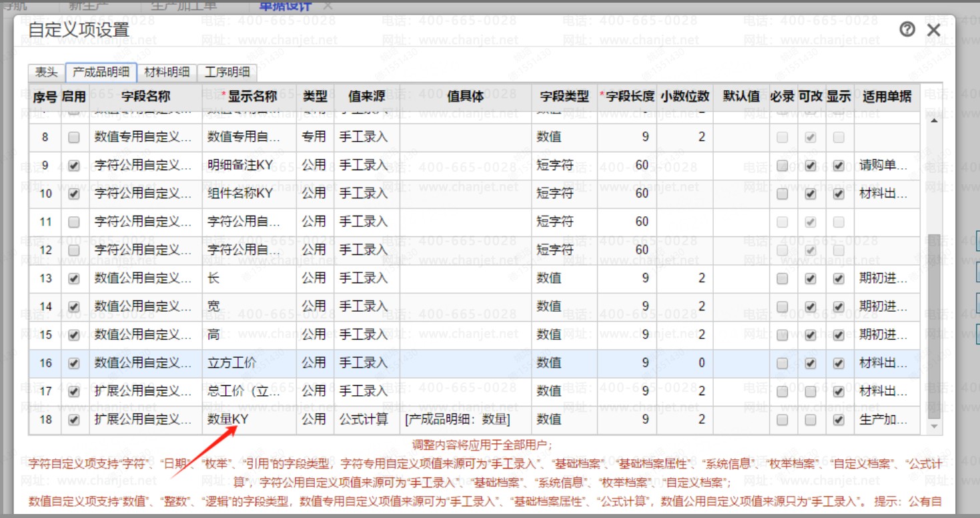The image size is (980, 518).
Task: Click the 明细备注KY display name cell
Action: pos(250,165)
